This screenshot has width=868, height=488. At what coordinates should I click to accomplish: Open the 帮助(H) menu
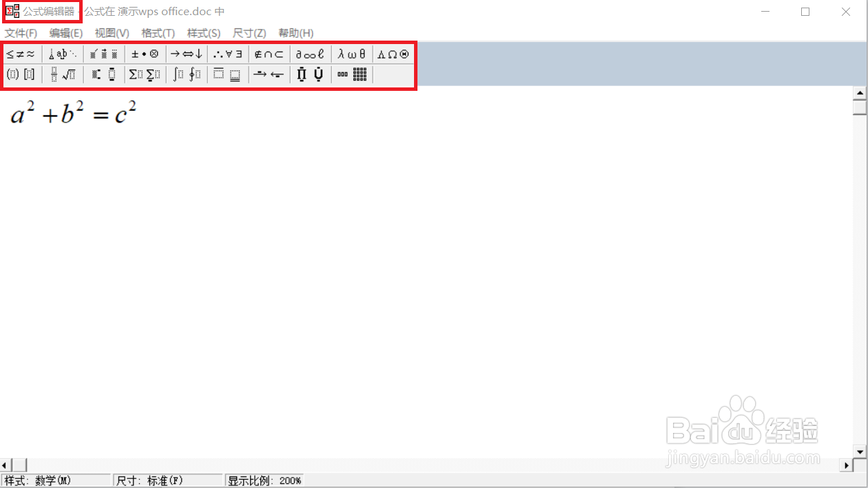(296, 33)
